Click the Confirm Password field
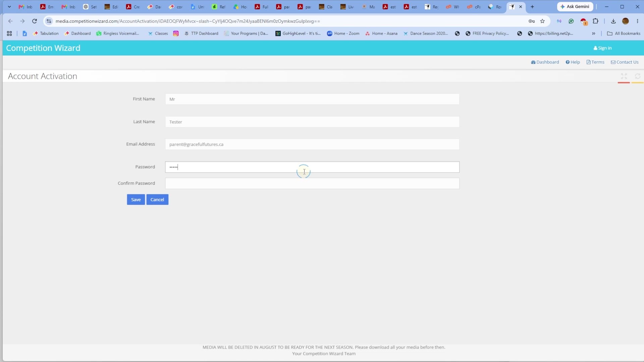The image size is (644, 362). coord(312,183)
